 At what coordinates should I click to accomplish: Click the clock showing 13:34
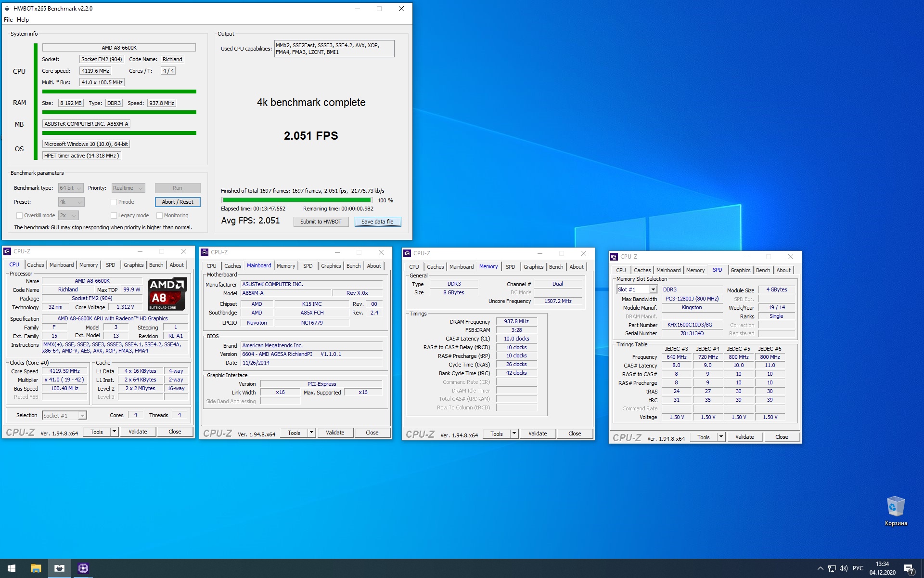click(882, 564)
